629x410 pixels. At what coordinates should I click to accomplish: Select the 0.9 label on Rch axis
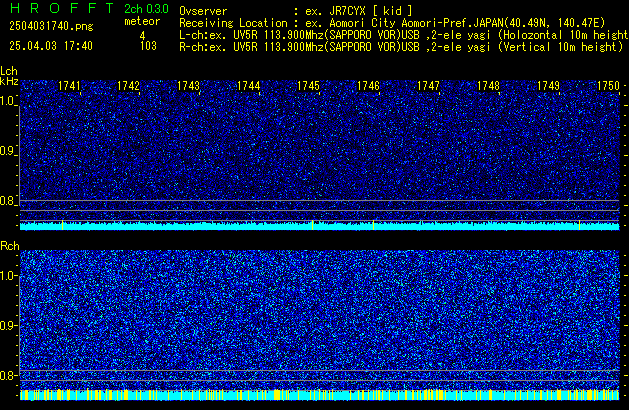(8, 325)
